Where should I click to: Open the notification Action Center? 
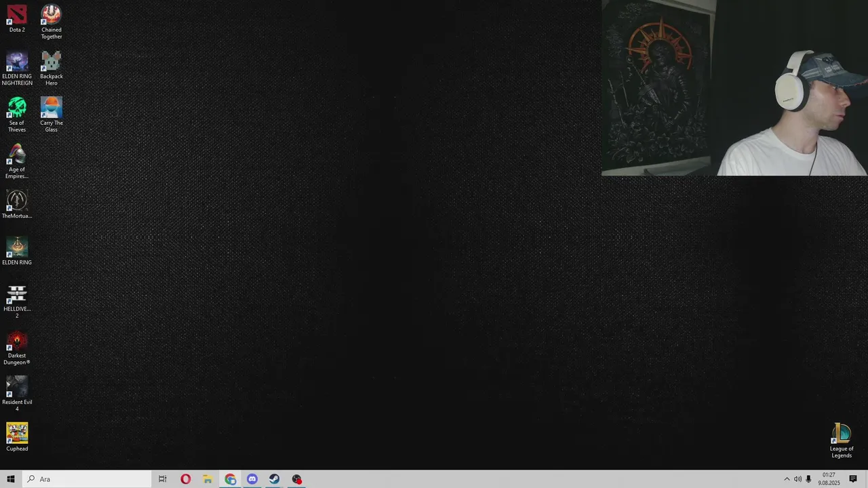click(x=853, y=479)
